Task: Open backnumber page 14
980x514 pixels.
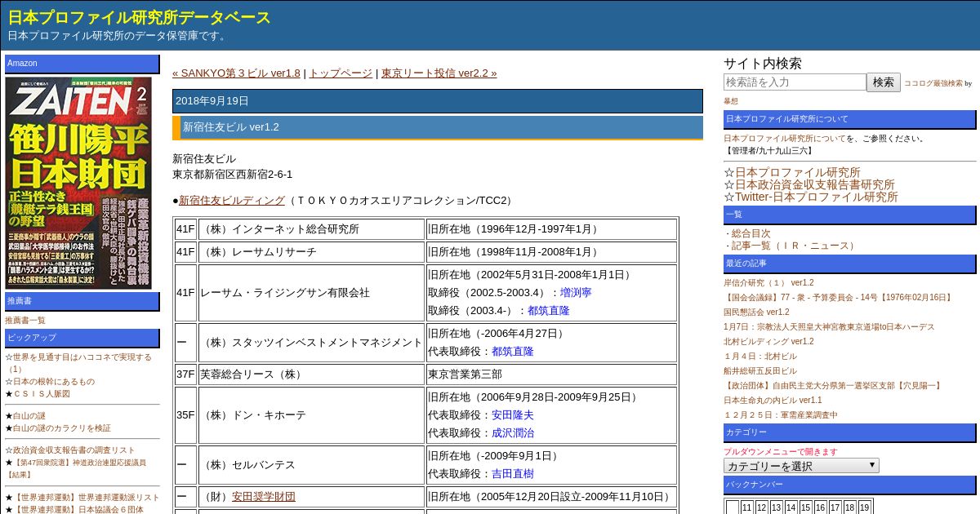Action: (791, 507)
